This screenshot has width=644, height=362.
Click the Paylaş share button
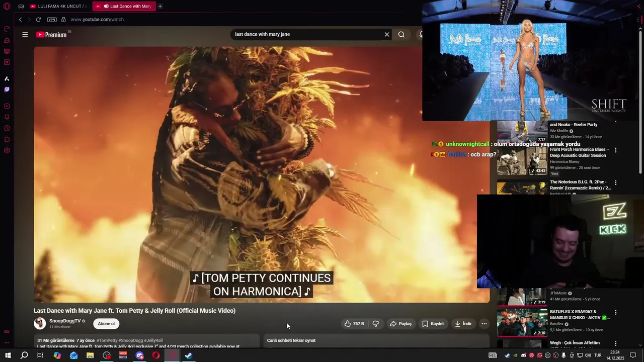click(x=401, y=324)
